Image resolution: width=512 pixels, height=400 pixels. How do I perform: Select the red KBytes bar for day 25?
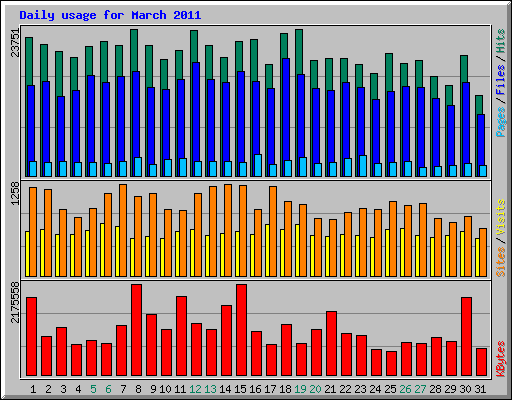(391, 364)
